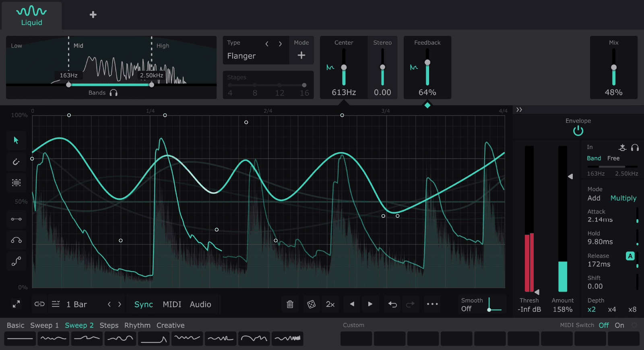Click envelope headphones monitor icon
The height and width of the screenshot is (350, 644).
click(x=635, y=147)
